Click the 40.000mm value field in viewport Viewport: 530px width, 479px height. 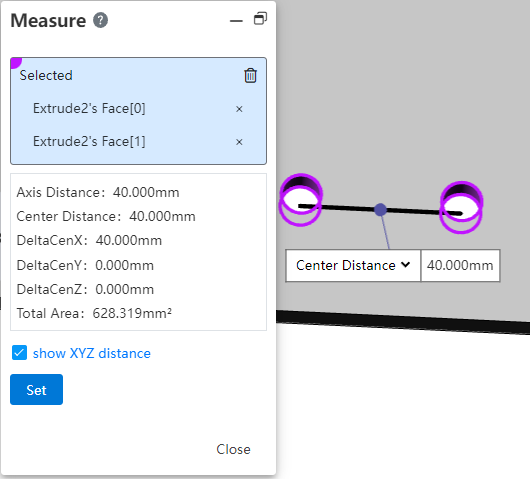[x=460, y=265]
